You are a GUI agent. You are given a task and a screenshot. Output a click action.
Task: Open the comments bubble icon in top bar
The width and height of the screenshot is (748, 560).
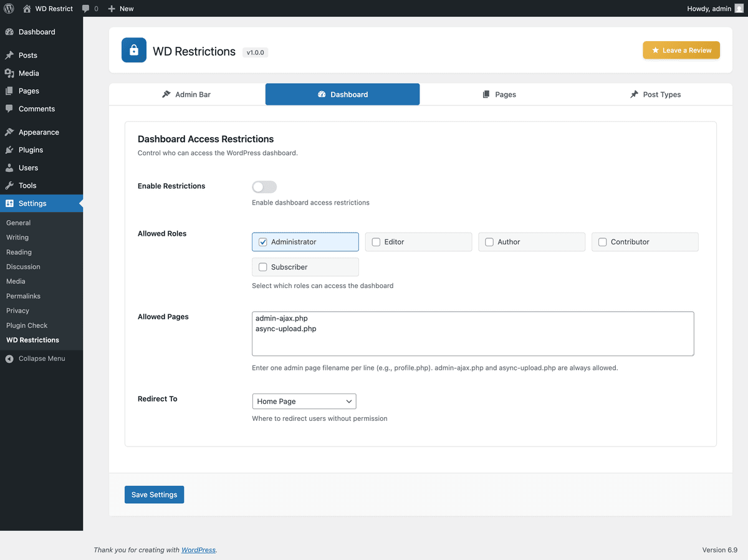tap(84, 8)
